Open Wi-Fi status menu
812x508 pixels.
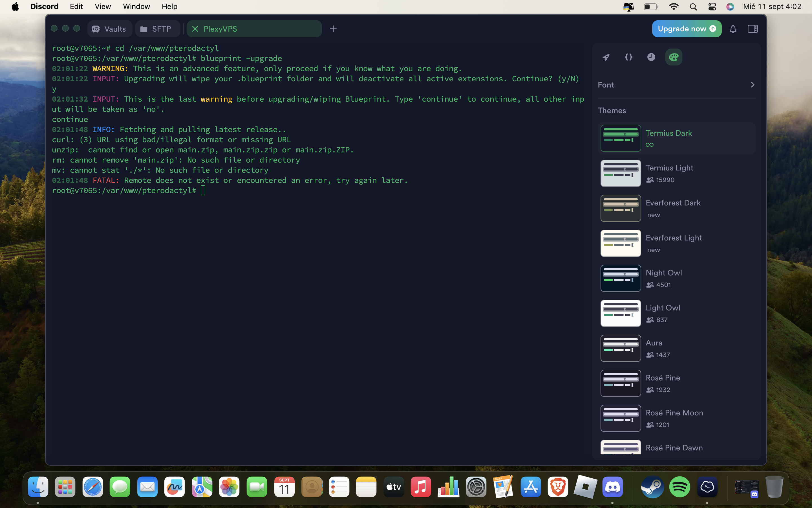[x=673, y=7]
